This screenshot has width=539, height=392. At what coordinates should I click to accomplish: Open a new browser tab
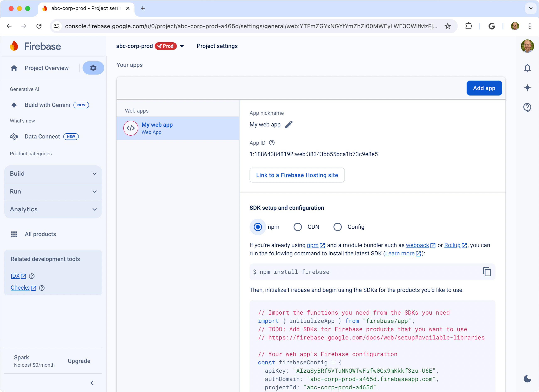[x=143, y=8]
